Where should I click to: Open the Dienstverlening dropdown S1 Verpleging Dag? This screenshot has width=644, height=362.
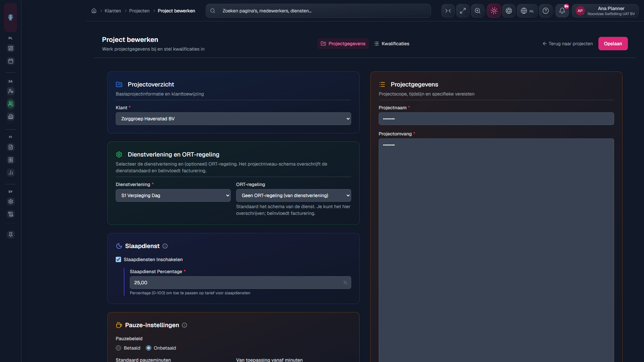point(173,195)
